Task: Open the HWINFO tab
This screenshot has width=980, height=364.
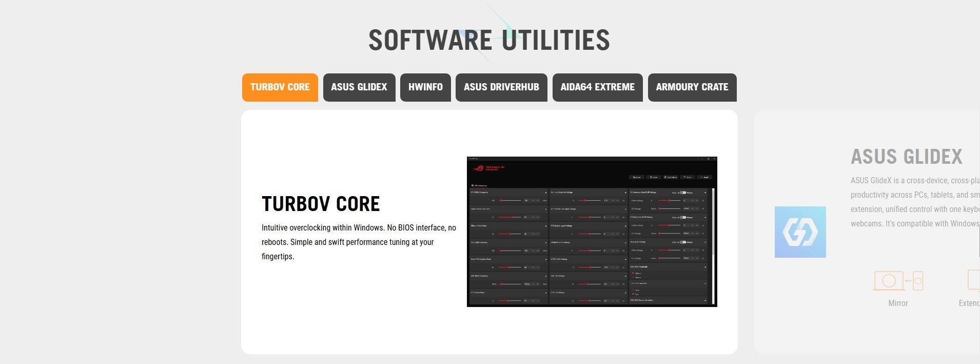Action: [x=425, y=87]
